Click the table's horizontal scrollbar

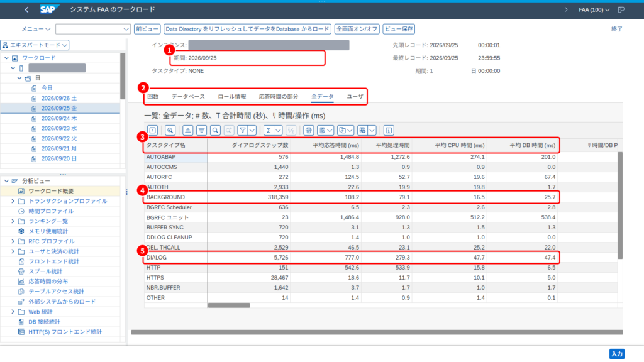tap(229, 305)
